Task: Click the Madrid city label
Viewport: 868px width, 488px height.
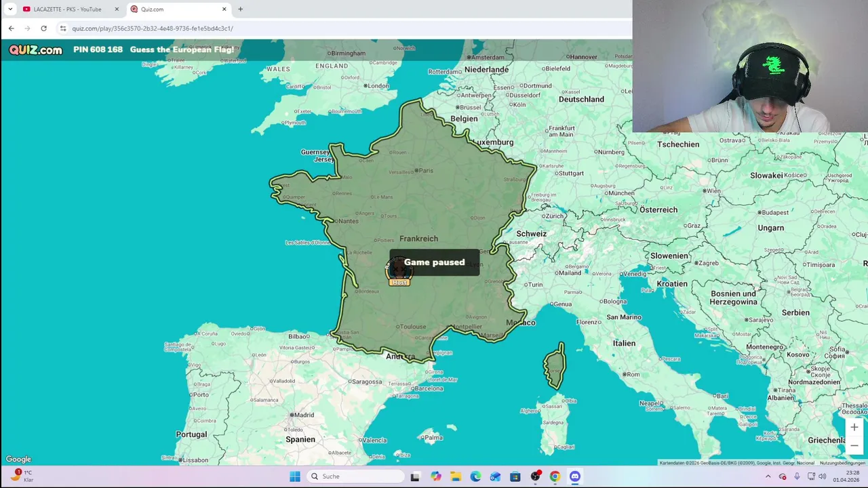Action: (302, 415)
